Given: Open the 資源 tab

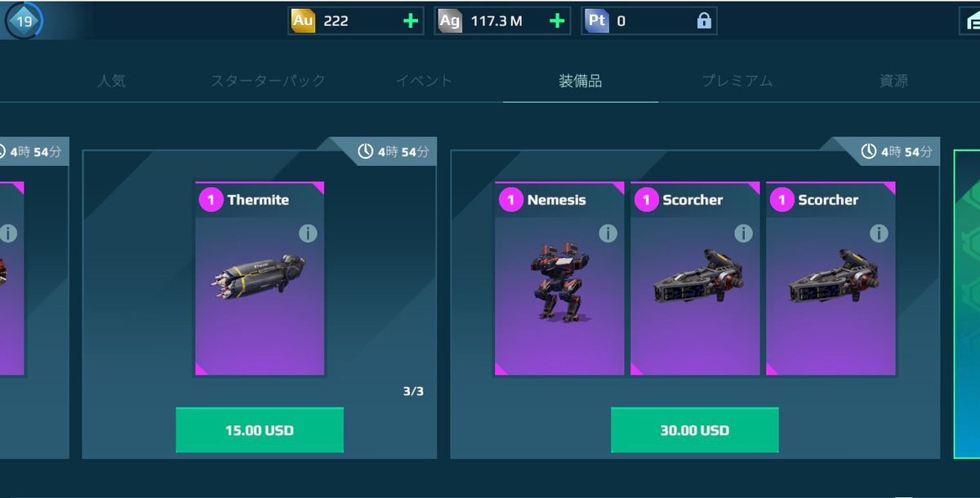Looking at the screenshot, I should point(893,81).
